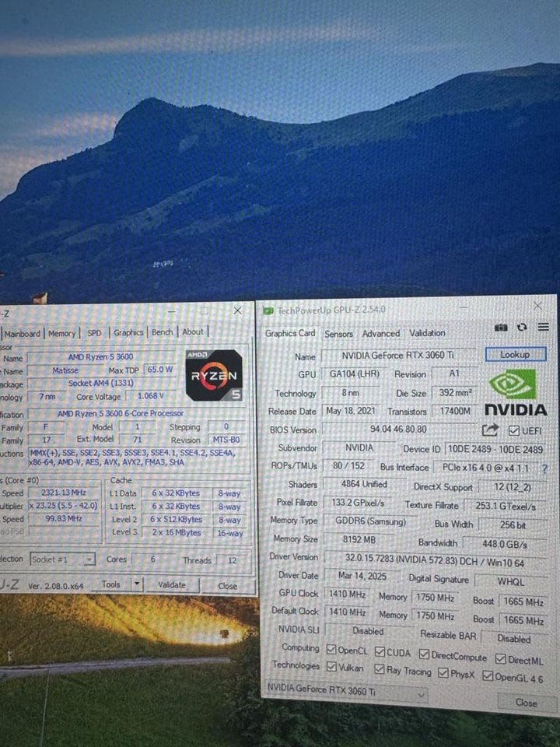Toggle the Ray Tracing checkbox
The height and width of the screenshot is (747, 560).
[379, 669]
